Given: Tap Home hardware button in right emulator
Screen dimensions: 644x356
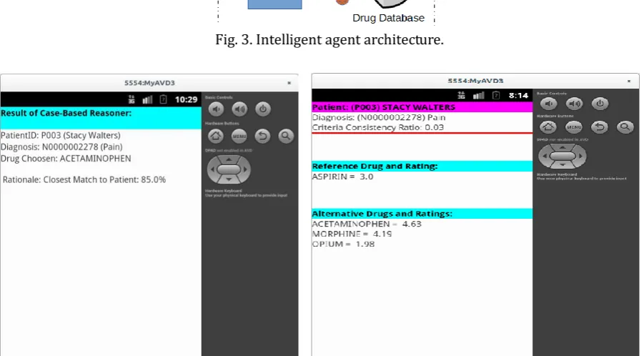Looking at the screenshot, I should [x=548, y=127].
